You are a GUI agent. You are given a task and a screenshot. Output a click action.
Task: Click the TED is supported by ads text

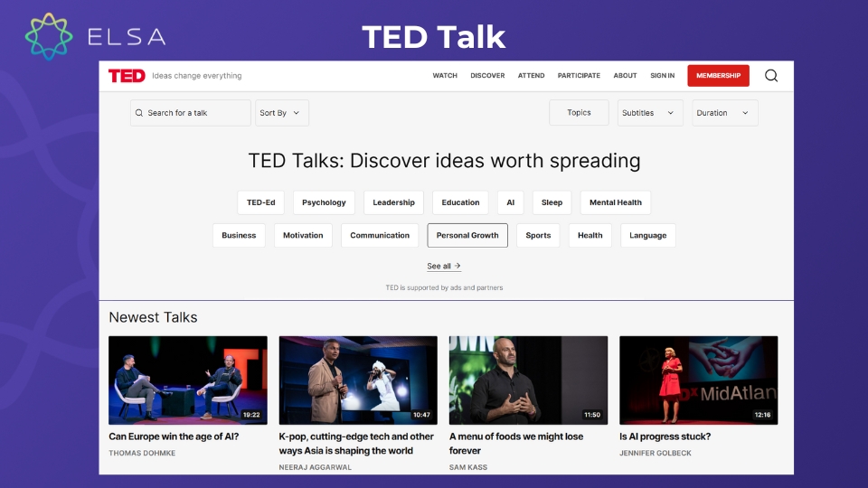coord(444,287)
